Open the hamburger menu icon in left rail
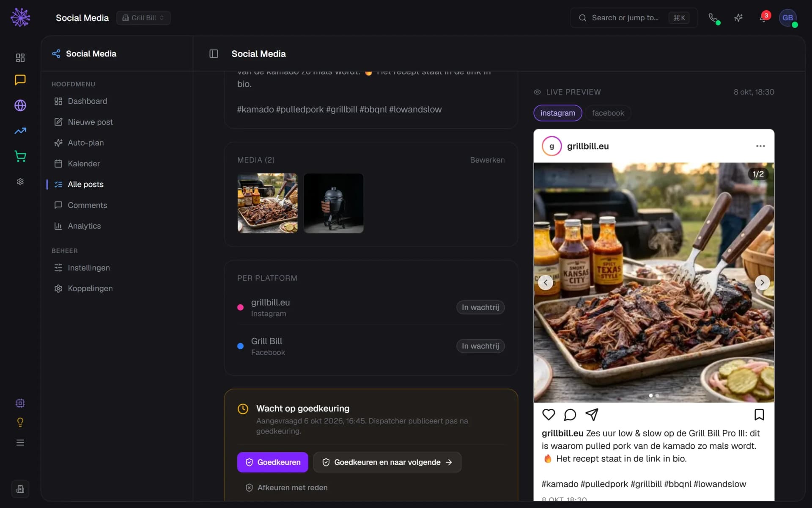 click(x=20, y=442)
